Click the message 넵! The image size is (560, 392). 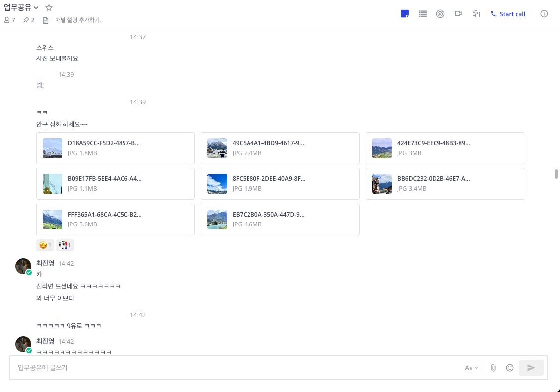coord(40,85)
